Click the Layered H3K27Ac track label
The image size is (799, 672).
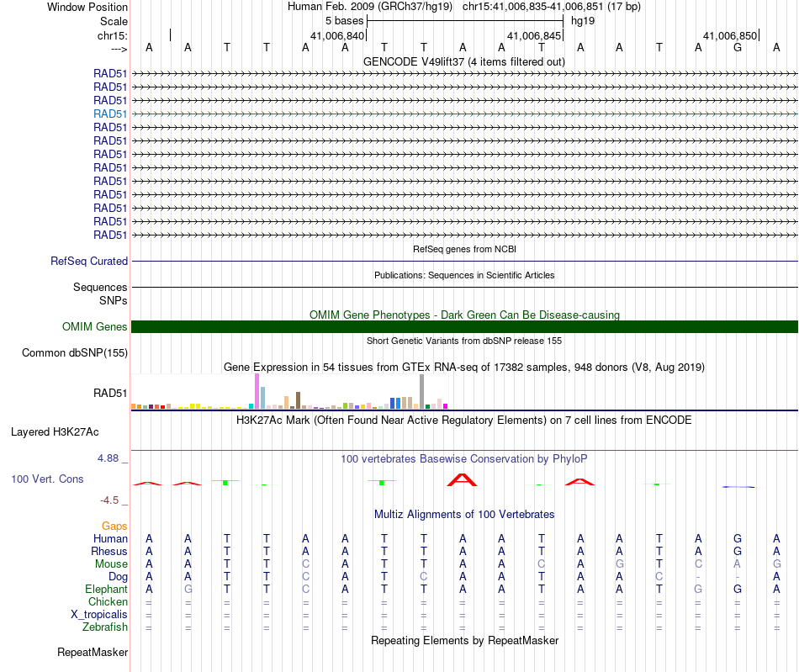tap(55, 432)
